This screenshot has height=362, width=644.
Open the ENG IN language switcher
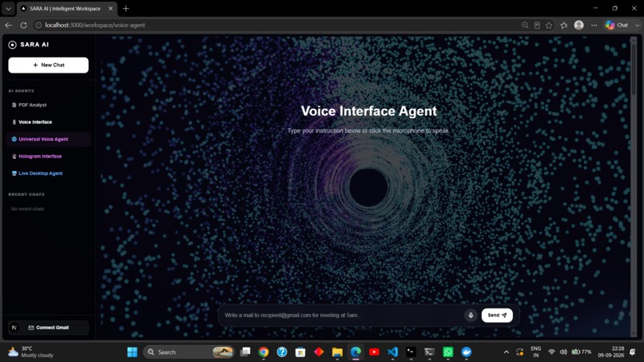pyautogui.click(x=536, y=352)
